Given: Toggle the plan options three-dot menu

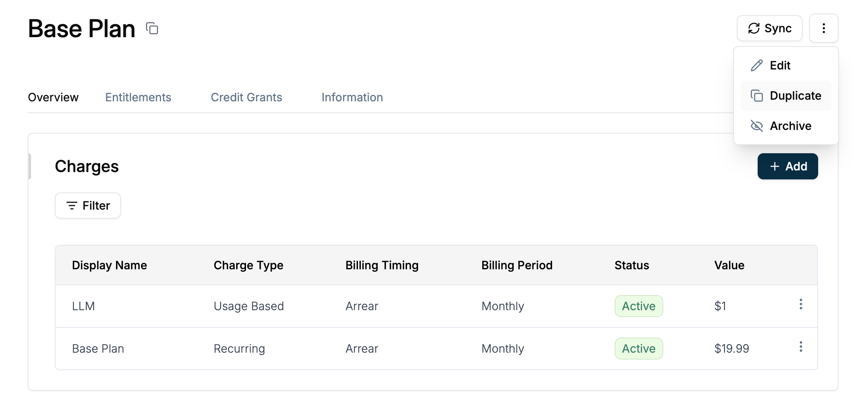Looking at the screenshot, I should point(823,28).
